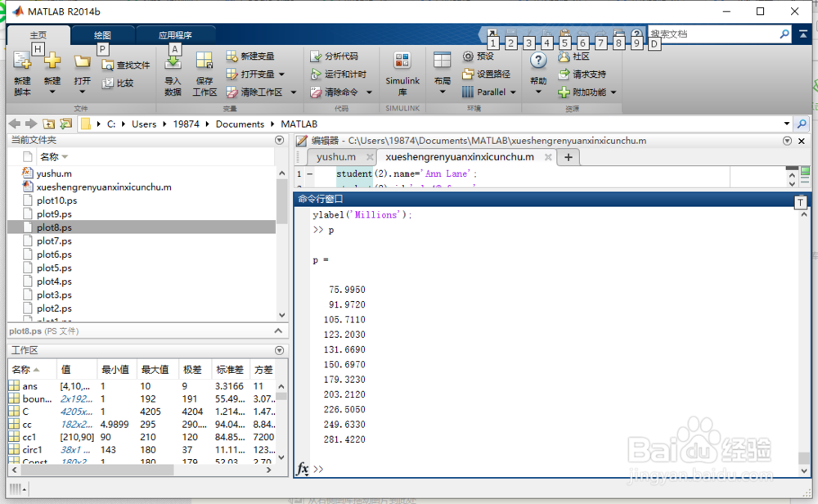
Task: Click the Compare files icon
Action: pyautogui.click(x=107, y=83)
